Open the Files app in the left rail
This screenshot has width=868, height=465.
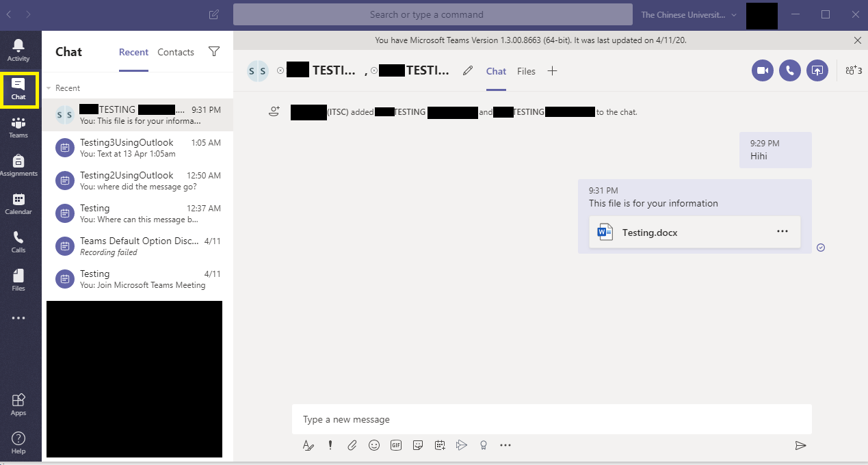click(18, 280)
